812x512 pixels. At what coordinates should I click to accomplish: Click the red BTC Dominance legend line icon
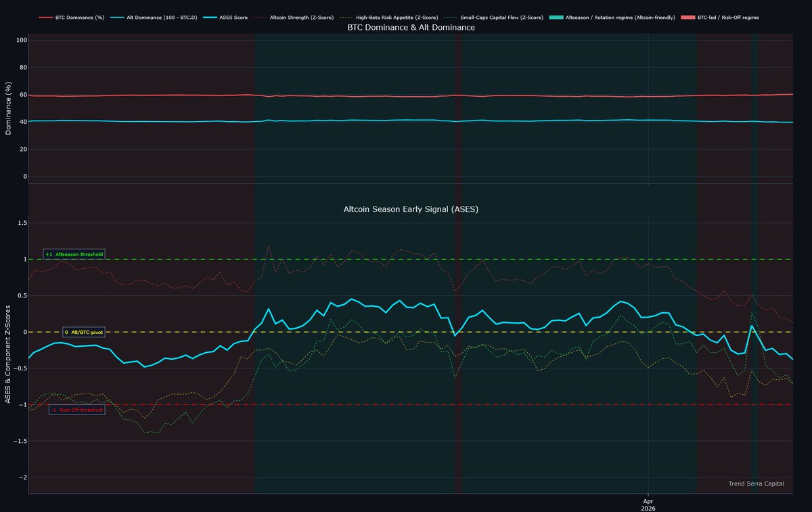tap(45, 17)
